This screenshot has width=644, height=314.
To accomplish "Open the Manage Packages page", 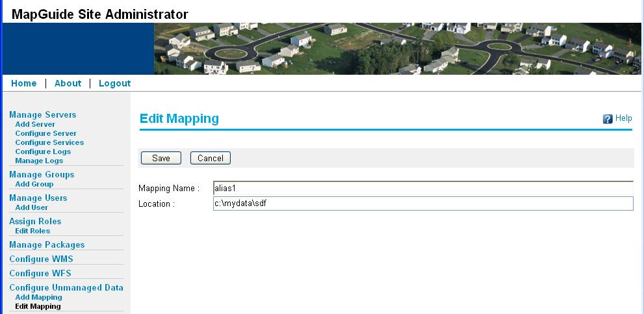I will tap(47, 244).
